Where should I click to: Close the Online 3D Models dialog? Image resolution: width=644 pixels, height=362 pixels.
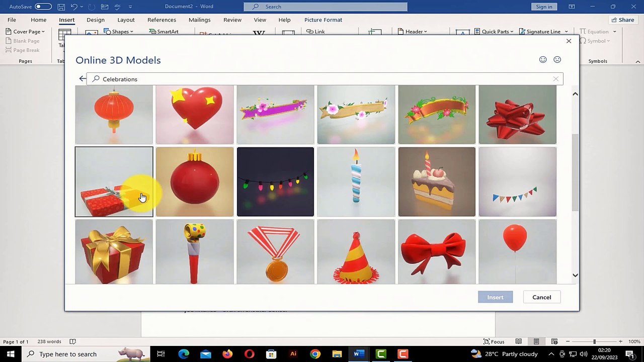pos(569,41)
